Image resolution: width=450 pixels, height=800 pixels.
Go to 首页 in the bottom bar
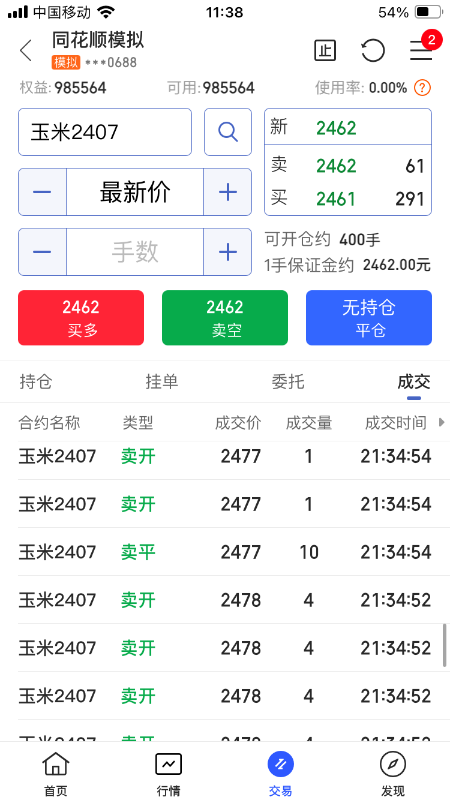tap(56, 775)
